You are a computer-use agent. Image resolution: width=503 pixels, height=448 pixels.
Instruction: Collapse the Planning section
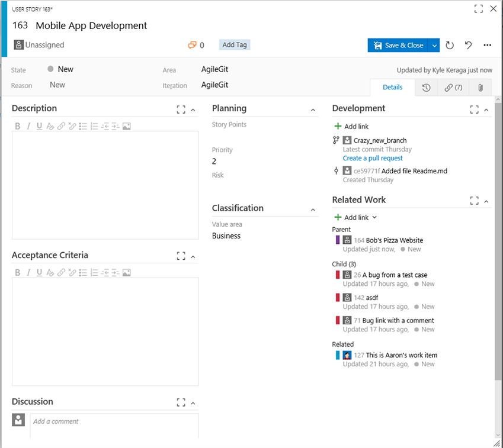[x=313, y=110]
